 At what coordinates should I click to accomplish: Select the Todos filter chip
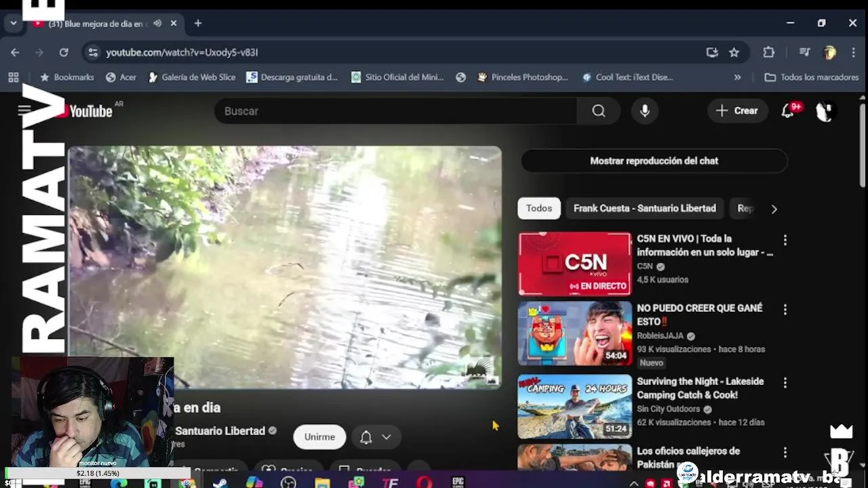(x=539, y=208)
